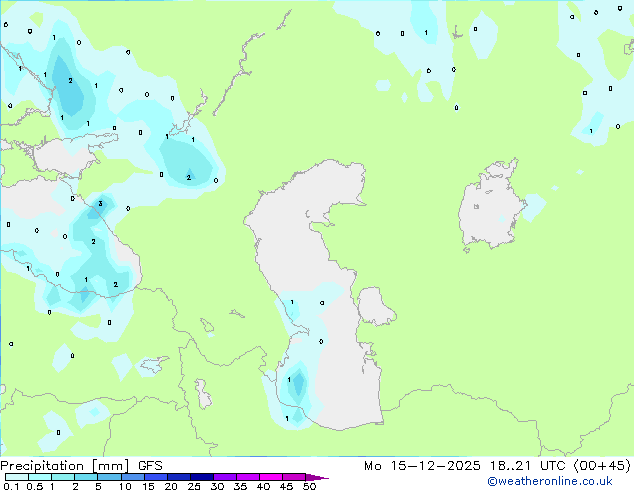Click the above-50 mm arrow tip of legend
634x490 pixels.
click(317, 477)
